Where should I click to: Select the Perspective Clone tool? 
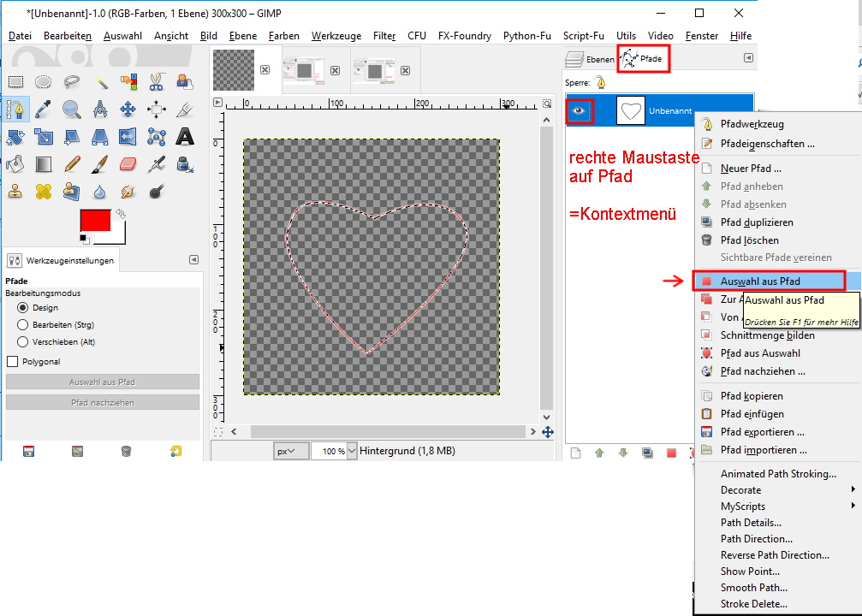pos(71,192)
